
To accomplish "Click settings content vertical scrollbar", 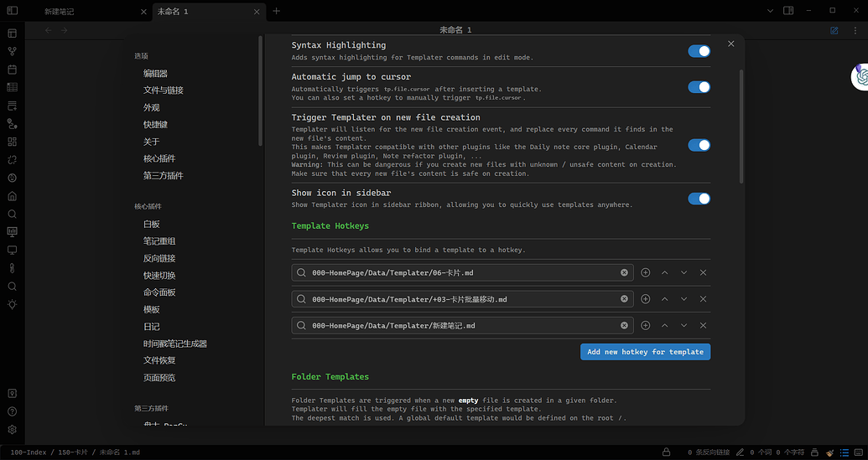I will click(x=742, y=126).
